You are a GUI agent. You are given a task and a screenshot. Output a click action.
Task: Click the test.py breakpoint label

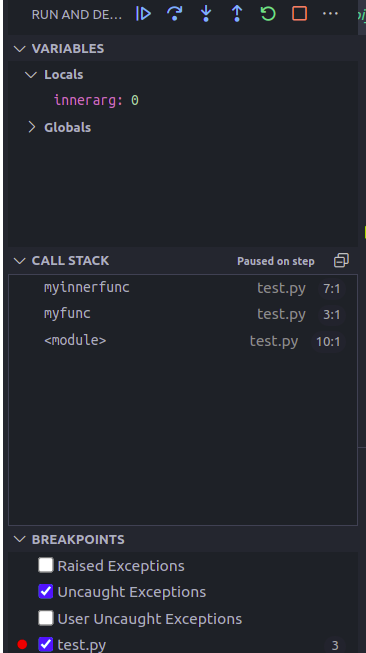82,645
